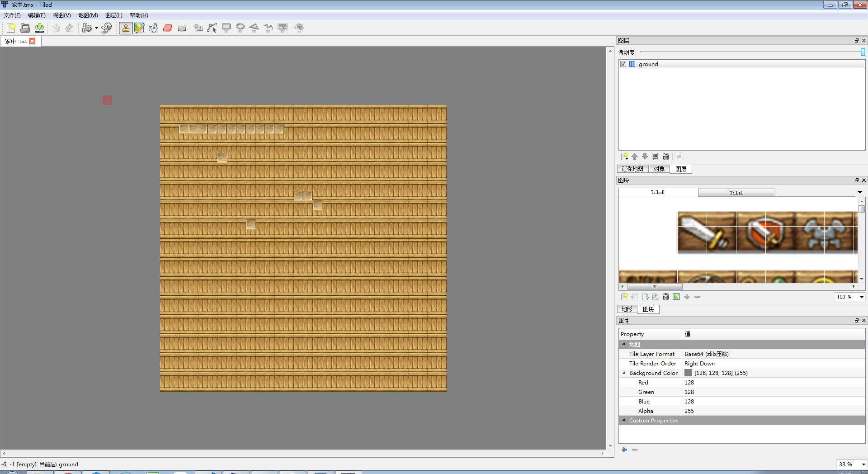Delete the selected layer with trash icon
The width and height of the screenshot is (868, 474).
(x=666, y=156)
